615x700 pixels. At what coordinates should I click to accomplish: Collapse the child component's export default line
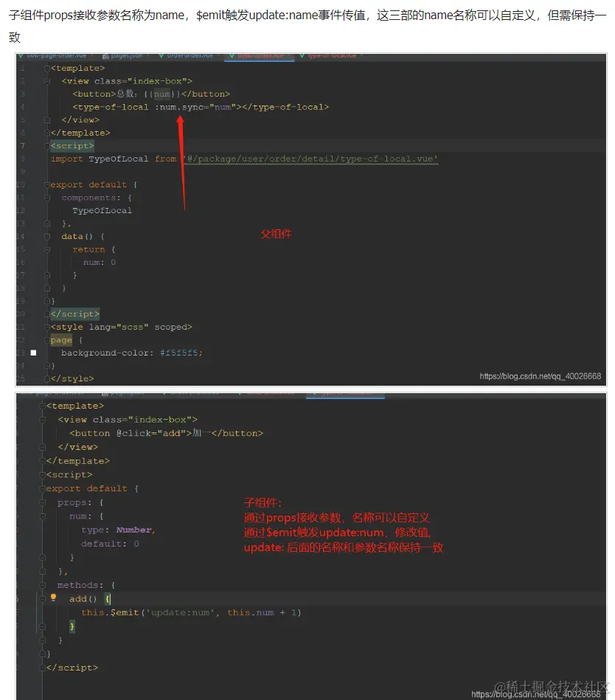click(x=43, y=489)
